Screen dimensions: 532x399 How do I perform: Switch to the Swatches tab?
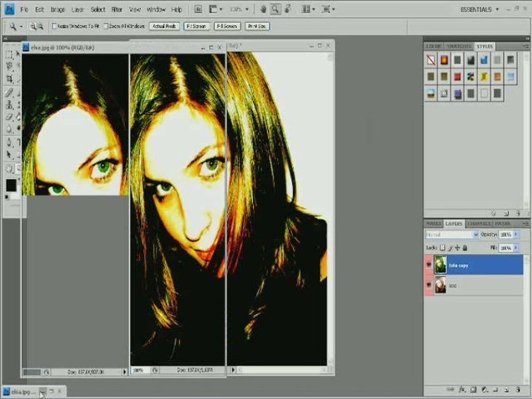459,46
